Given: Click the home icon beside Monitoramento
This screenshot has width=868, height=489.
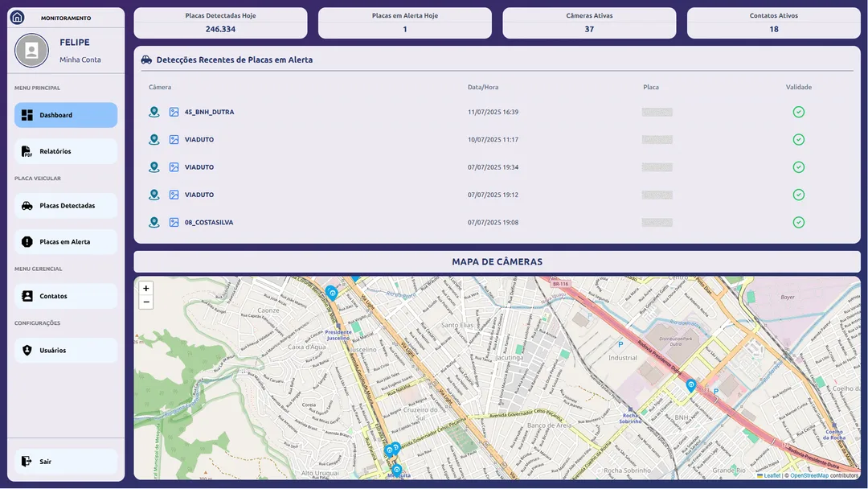Looking at the screenshot, I should [x=17, y=18].
